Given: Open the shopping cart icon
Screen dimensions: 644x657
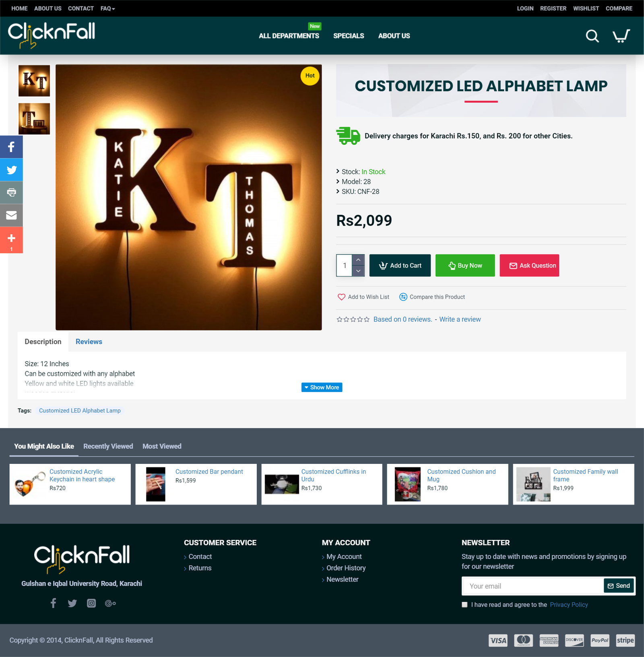Looking at the screenshot, I should point(621,36).
